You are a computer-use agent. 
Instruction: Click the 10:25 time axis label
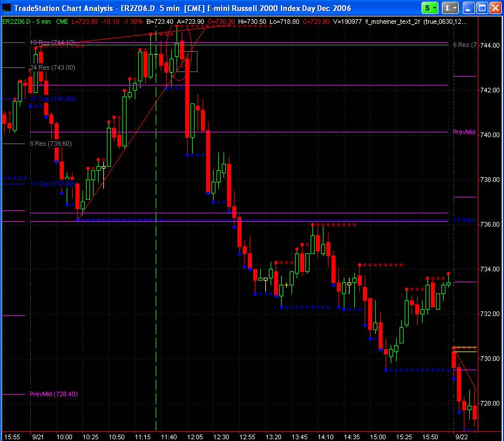[91, 437]
